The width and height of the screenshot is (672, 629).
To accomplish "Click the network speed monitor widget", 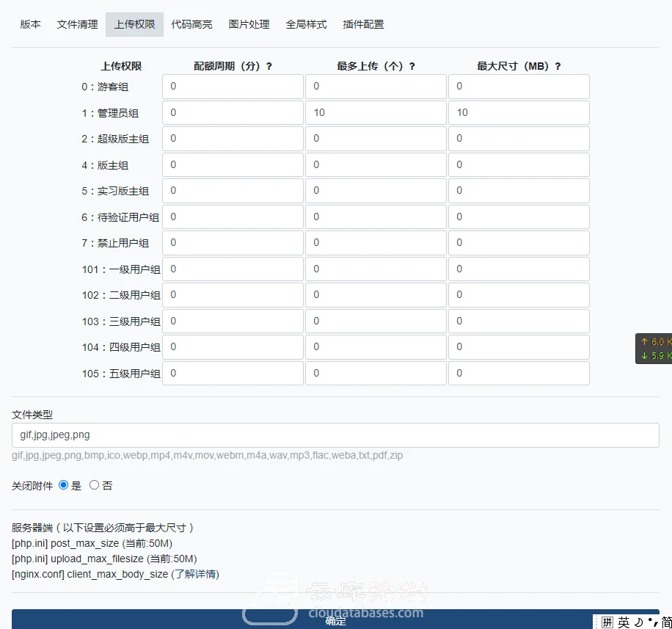I will pos(654,349).
